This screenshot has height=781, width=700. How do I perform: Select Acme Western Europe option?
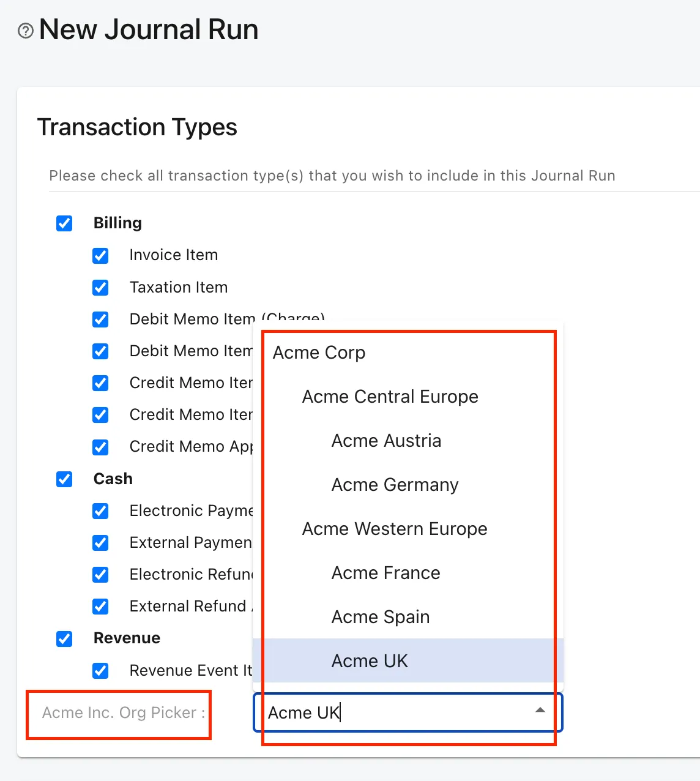[x=408, y=529]
